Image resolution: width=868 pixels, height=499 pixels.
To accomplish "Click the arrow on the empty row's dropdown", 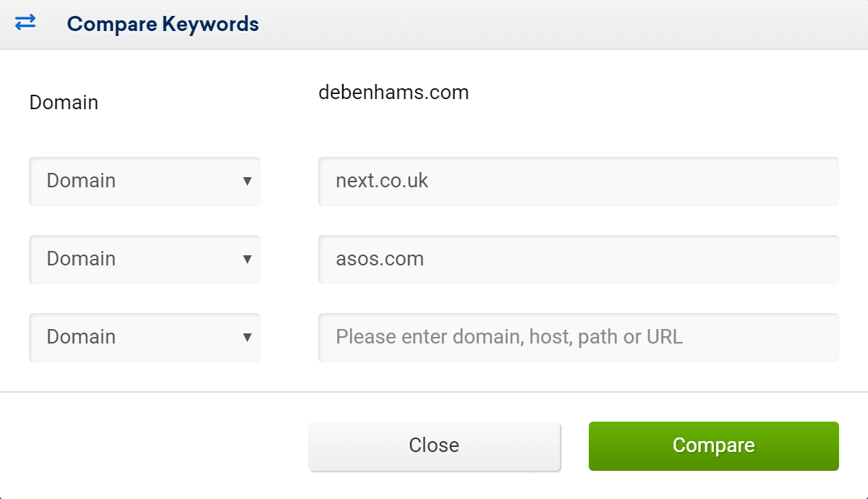I will (247, 337).
